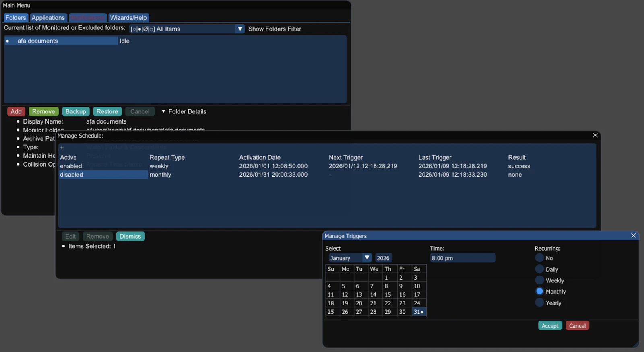
Task: Click the green Remove button in Main Menu
Action: [43, 111]
